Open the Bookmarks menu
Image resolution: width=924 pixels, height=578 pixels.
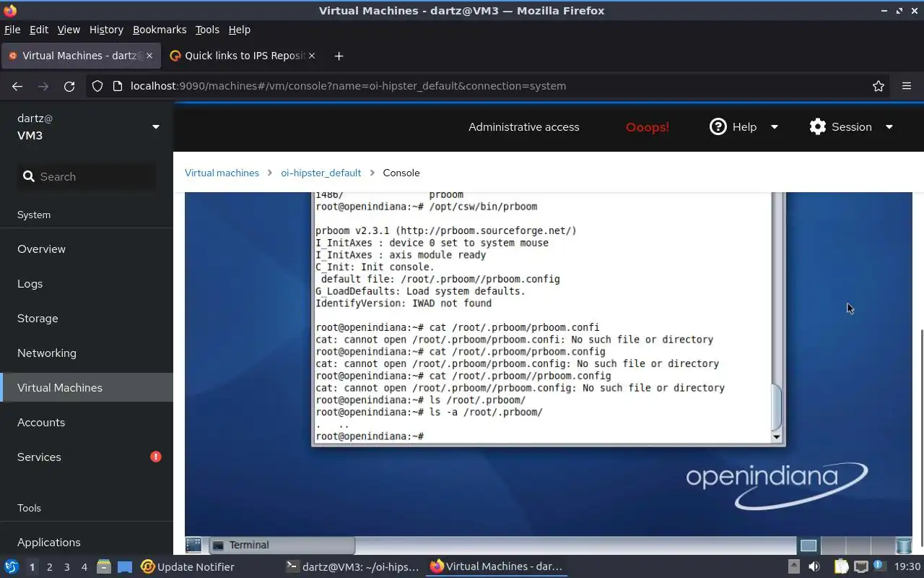160,30
